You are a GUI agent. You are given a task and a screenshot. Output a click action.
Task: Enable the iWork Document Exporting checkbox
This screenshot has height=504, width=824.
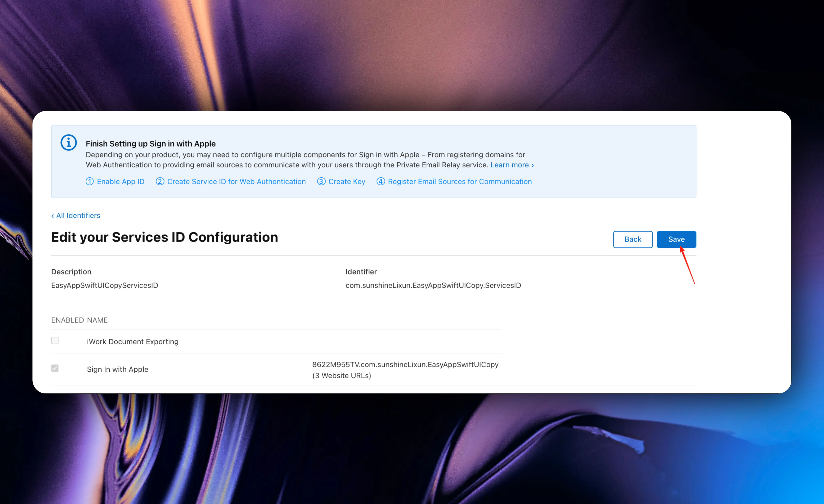pos(55,341)
